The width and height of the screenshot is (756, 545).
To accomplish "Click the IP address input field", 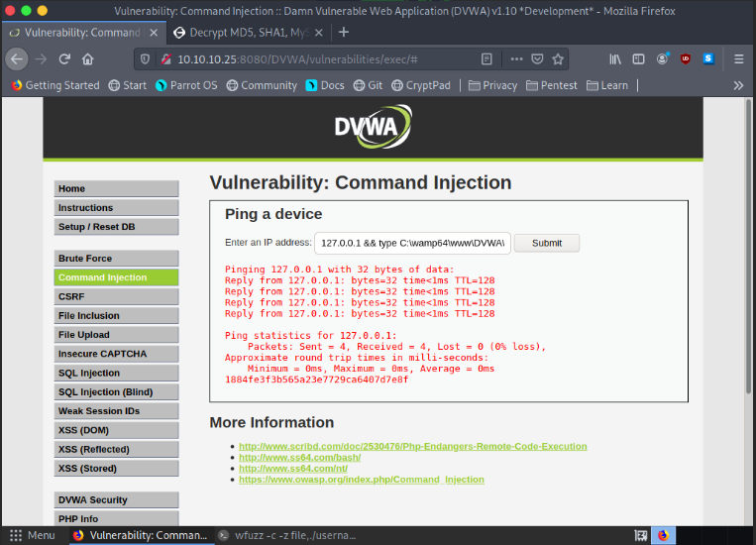I will click(x=412, y=243).
